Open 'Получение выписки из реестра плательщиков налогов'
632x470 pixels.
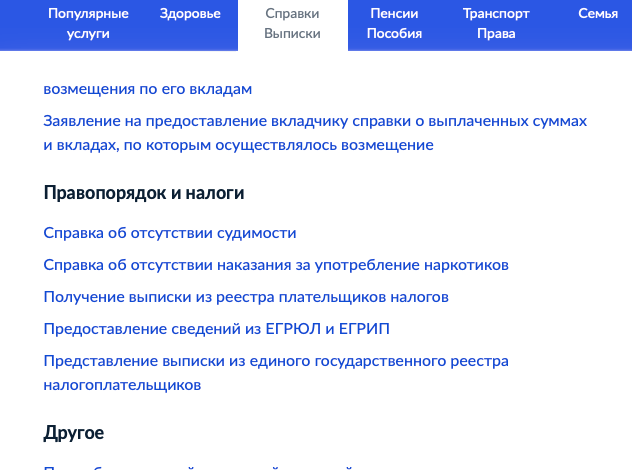coord(246,297)
